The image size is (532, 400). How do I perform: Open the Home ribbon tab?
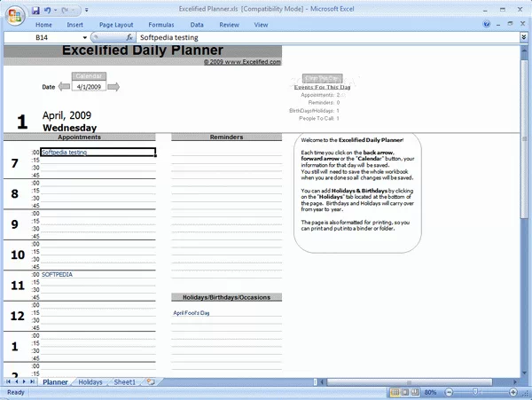point(43,25)
